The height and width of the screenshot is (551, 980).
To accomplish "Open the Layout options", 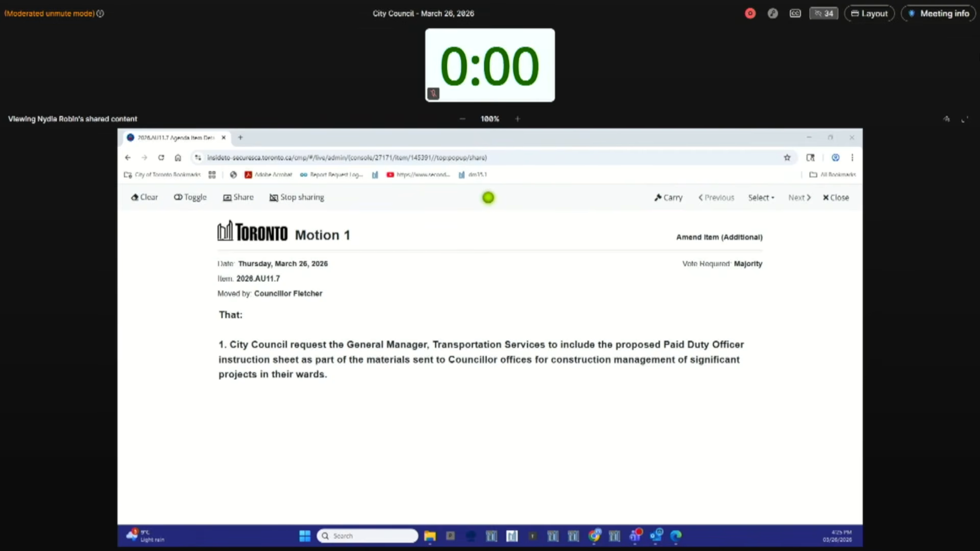I will point(869,14).
